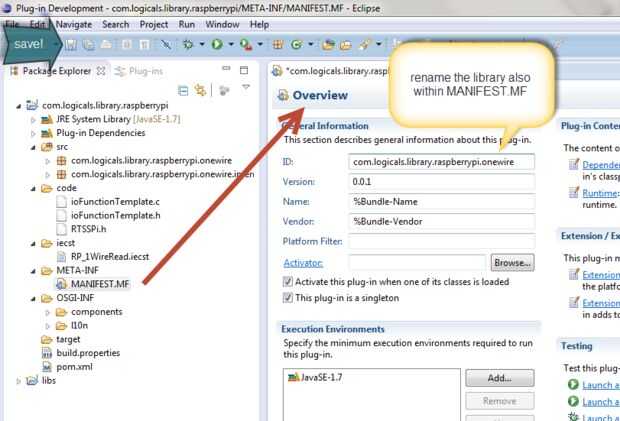The width and height of the screenshot is (620, 421).
Task: Click the Run Last Tool icon with red toolbox
Action: pyautogui.click(x=246, y=45)
